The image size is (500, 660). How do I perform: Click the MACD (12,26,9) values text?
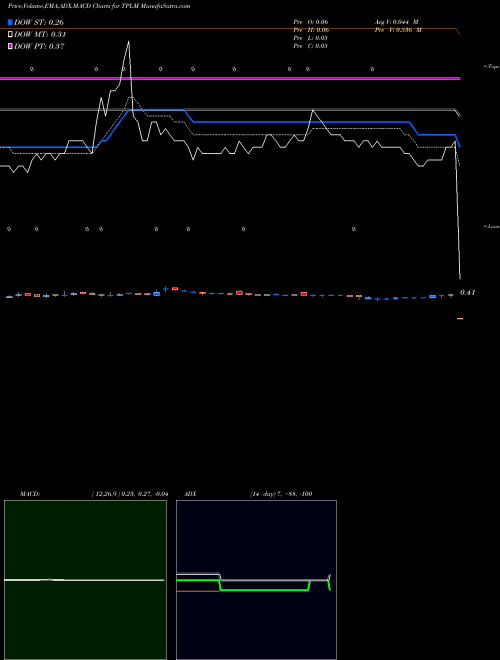coord(130,494)
